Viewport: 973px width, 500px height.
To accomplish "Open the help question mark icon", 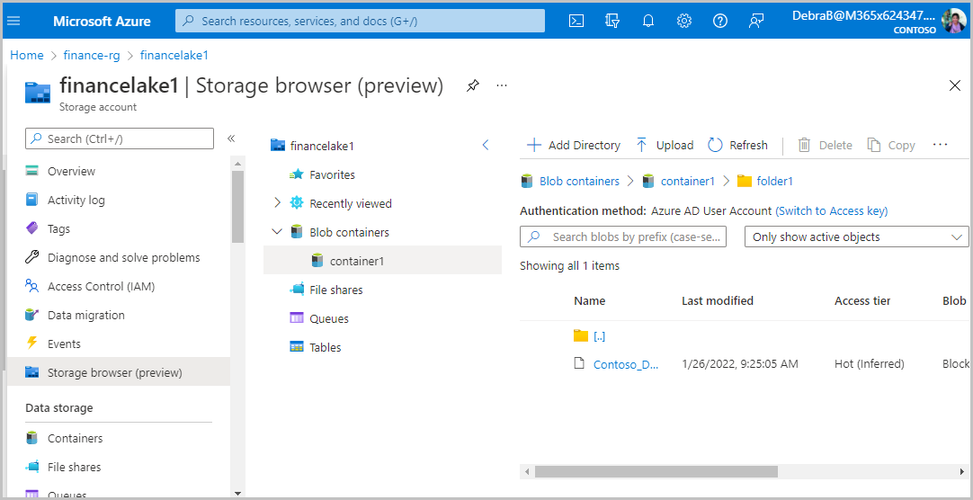I will click(720, 20).
